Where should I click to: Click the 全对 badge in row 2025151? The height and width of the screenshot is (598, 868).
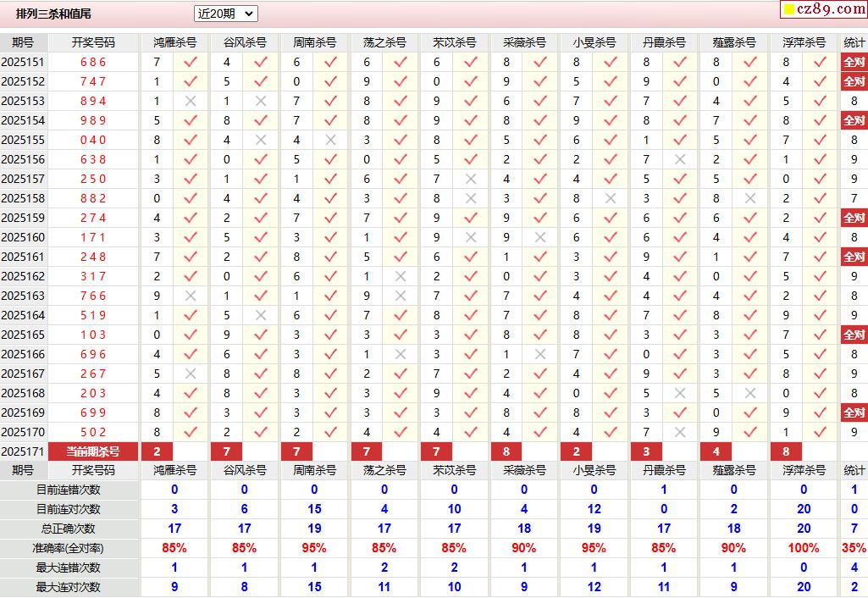coord(854,62)
